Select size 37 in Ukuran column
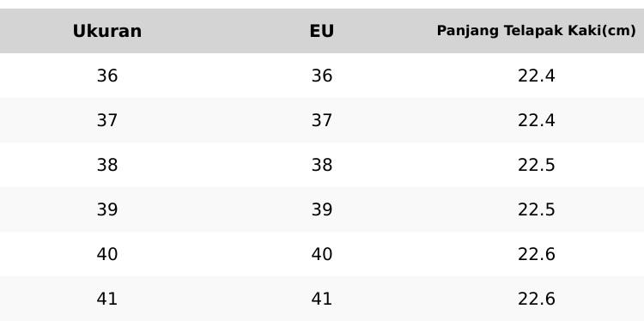 tap(107, 120)
